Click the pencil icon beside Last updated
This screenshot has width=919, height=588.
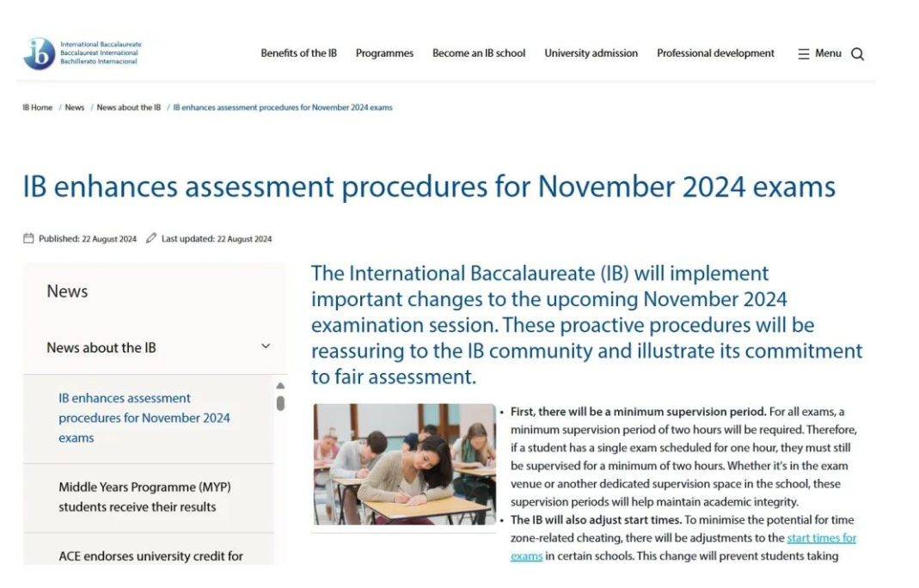(x=151, y=238)
